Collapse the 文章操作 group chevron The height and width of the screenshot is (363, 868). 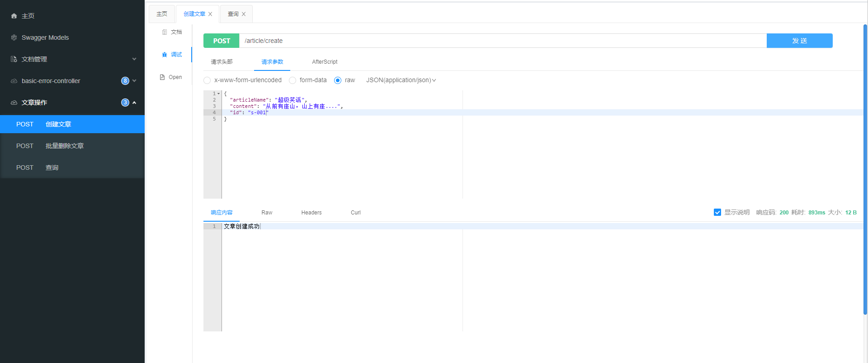(x=134, y=102)
